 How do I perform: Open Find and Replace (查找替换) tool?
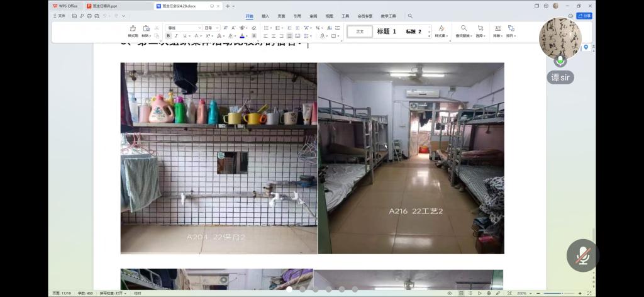point(464,28)
